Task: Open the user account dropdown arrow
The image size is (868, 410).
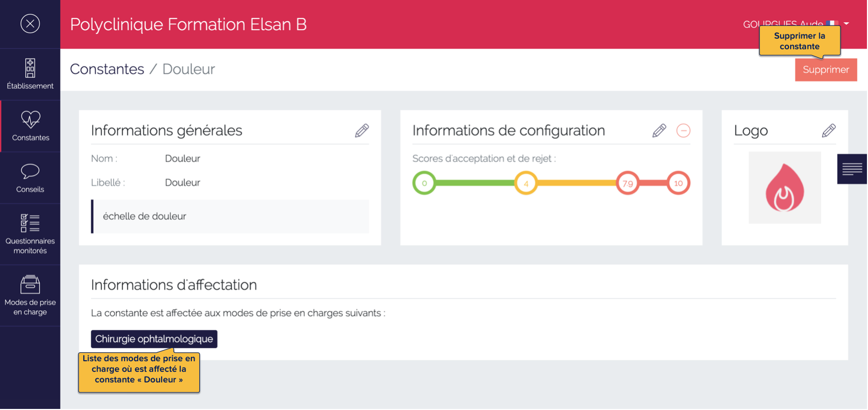Action: (847, 24)
